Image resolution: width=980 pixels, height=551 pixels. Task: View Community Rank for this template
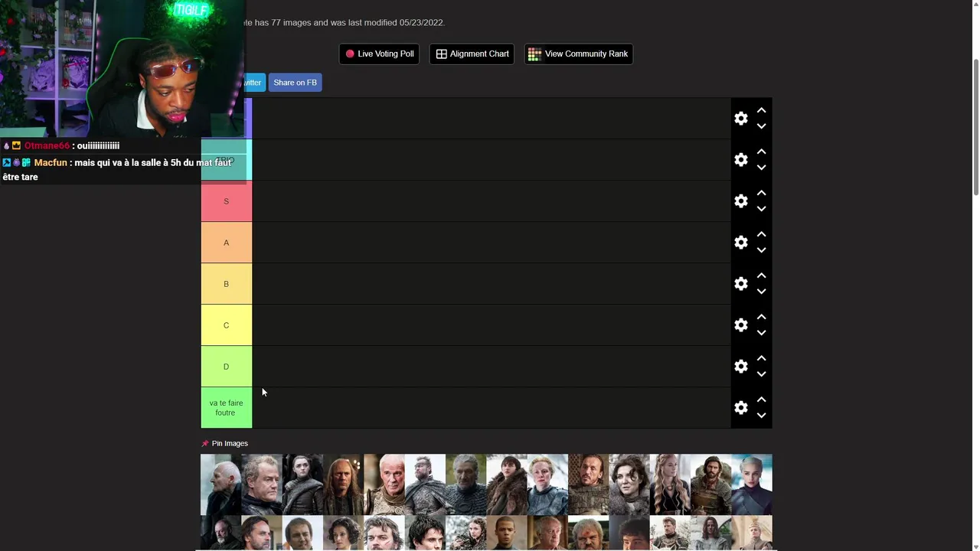(578, 54)
